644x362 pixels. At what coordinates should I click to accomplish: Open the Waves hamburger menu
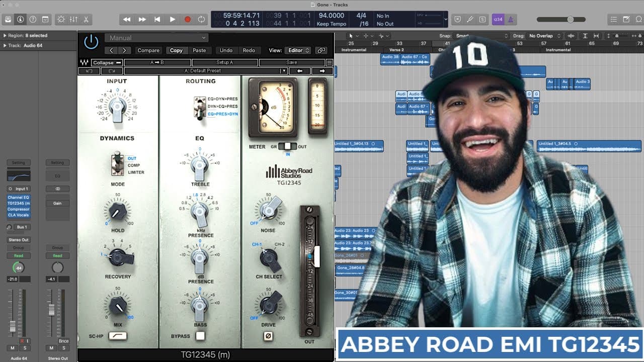[330, 63]
